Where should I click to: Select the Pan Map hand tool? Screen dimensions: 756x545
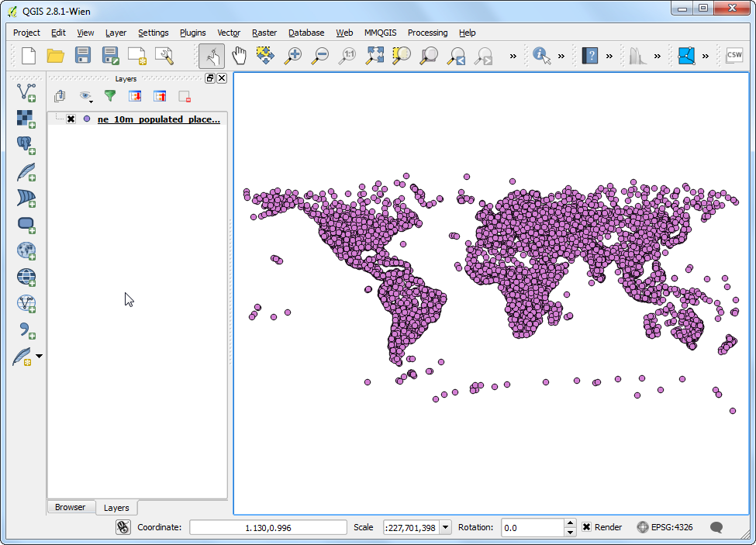point(239,56)
